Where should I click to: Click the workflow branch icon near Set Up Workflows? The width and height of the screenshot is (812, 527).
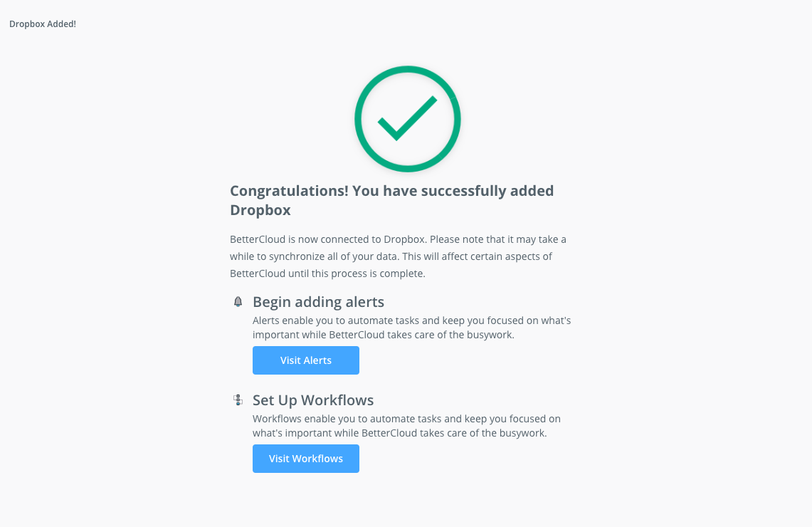pyautogui.click(x=238, y=399)
